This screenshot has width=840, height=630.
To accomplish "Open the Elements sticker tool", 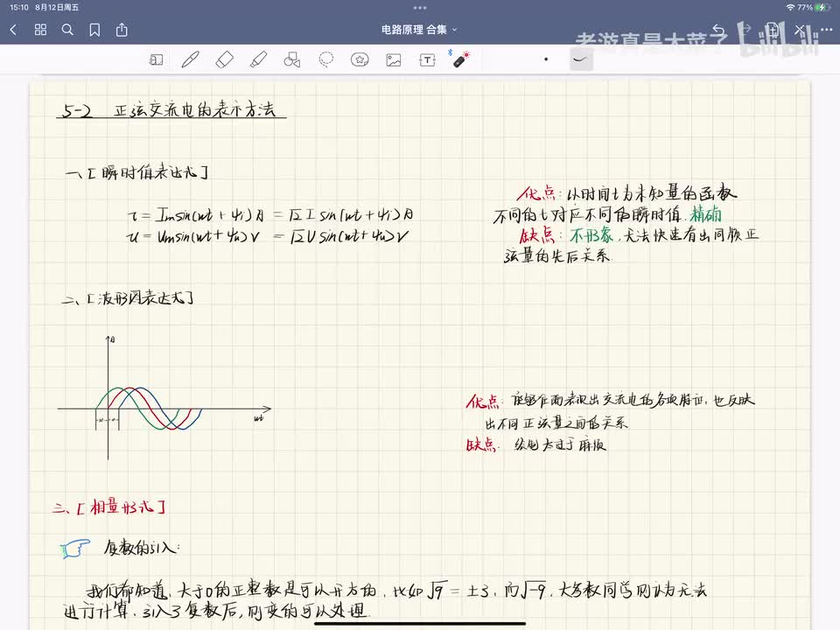I will pyautogui.click(x=360, y=59).
